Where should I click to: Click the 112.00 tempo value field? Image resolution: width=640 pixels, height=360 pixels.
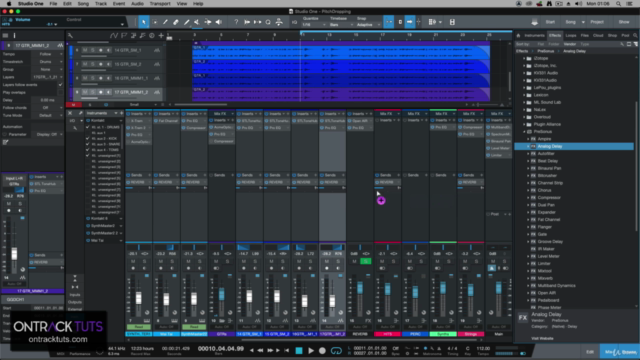click(483, 349)
